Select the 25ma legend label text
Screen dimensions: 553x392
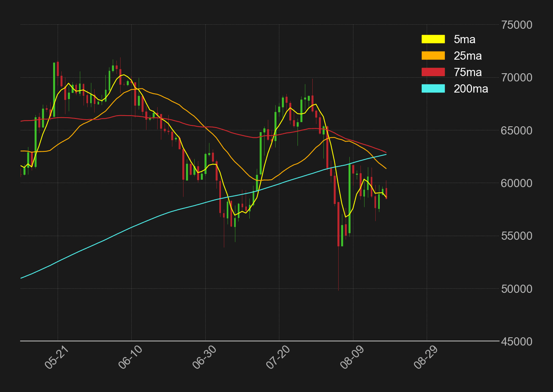tap(467, 56)
